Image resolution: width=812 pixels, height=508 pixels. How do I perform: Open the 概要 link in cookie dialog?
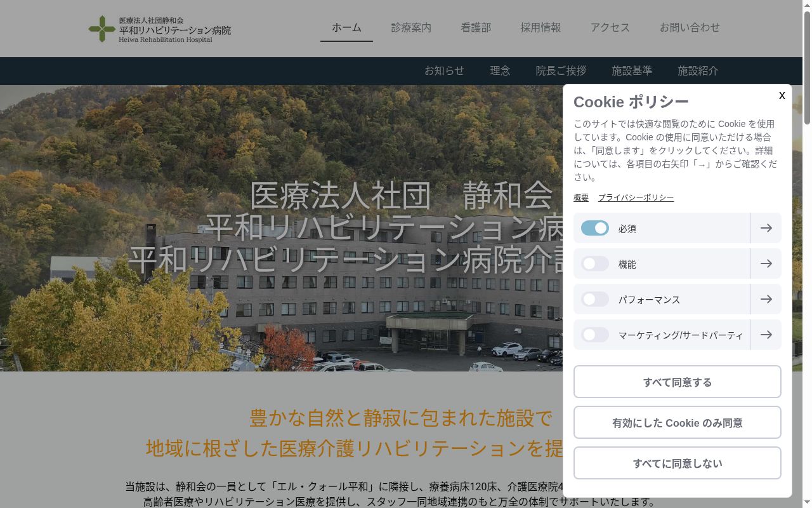click(581, 197)
